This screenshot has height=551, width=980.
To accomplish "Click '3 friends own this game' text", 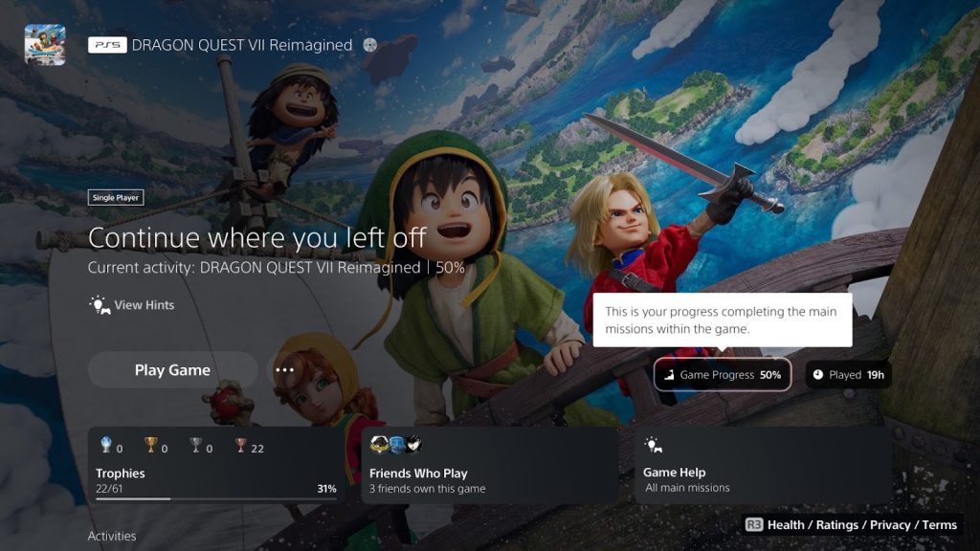I will pos(428,489).
